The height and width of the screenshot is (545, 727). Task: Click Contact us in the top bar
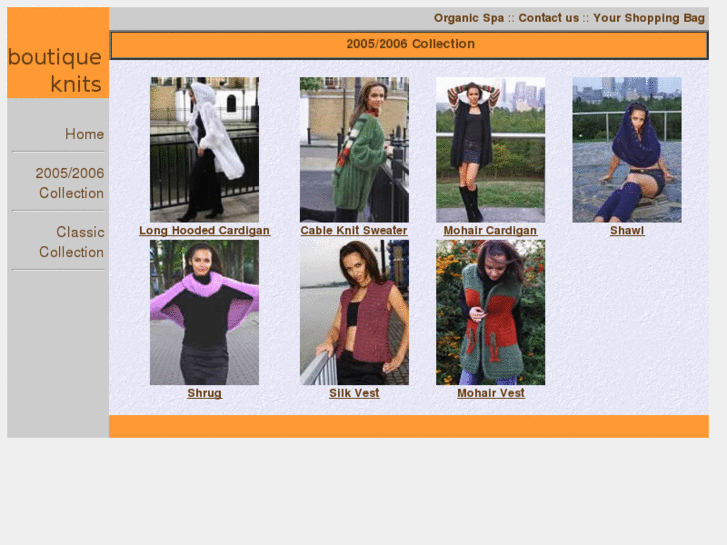click(548, 18)
